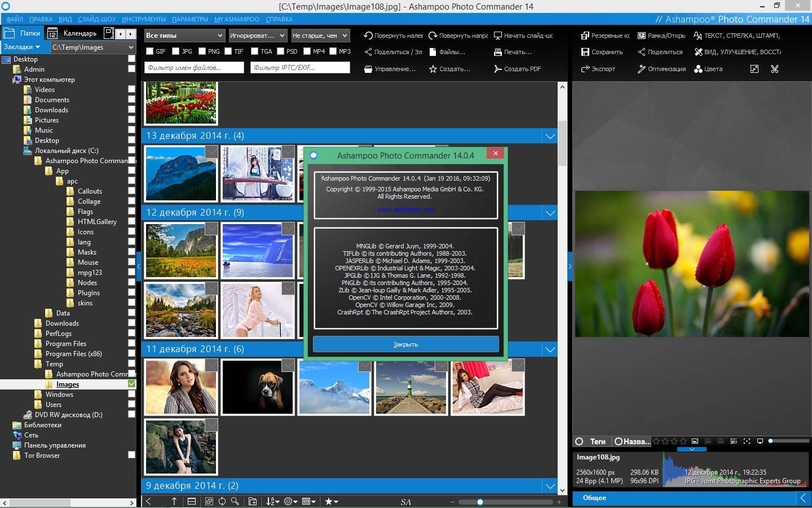Tick the PSD filter checkbox
This screenshot has width=812, height=508.
point(280,51)
